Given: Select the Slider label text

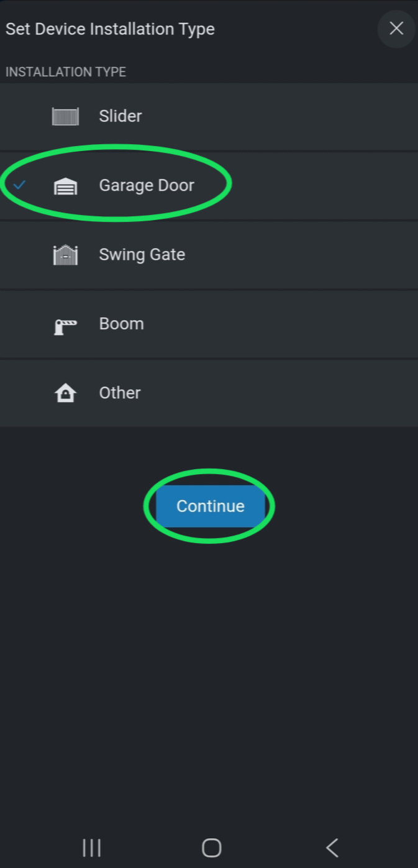Looking at the screenshot, I should (120, 116).
